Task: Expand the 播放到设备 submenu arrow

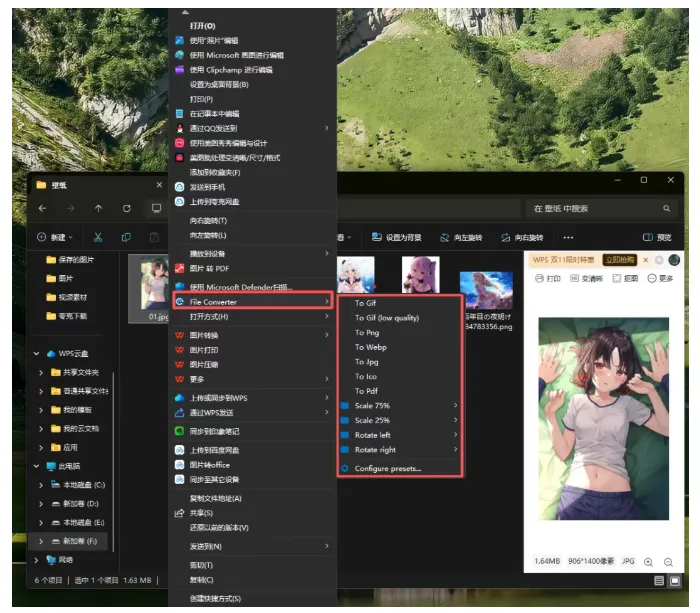Action: click(x=327, y=253)
